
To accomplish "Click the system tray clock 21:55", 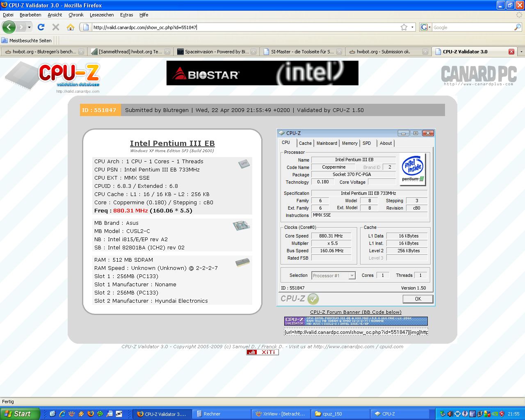I will click(x=514, y=414).
